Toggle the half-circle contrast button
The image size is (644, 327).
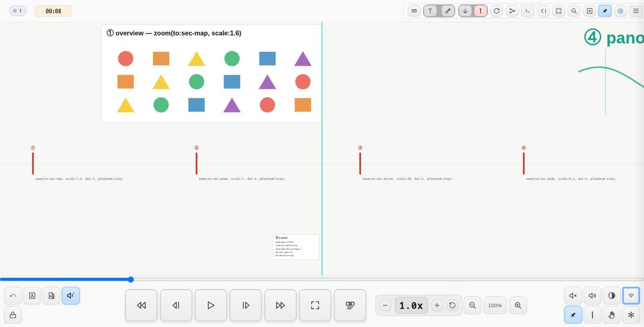pos(612,296)
